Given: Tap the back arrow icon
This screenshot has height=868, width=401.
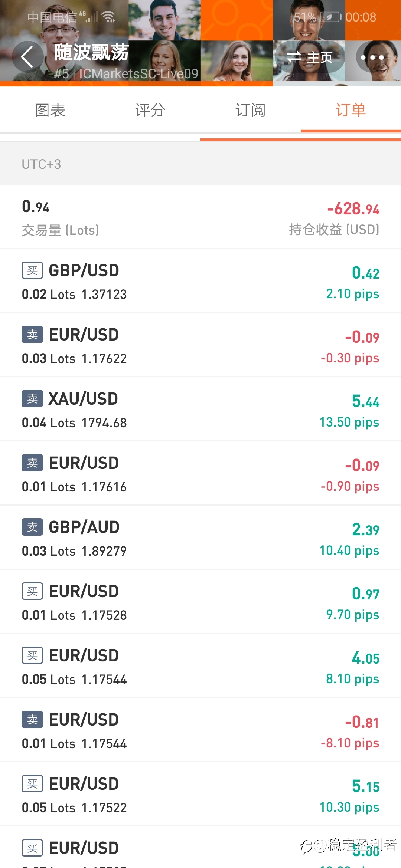Looking at the screenshot, I should point(27,57).
